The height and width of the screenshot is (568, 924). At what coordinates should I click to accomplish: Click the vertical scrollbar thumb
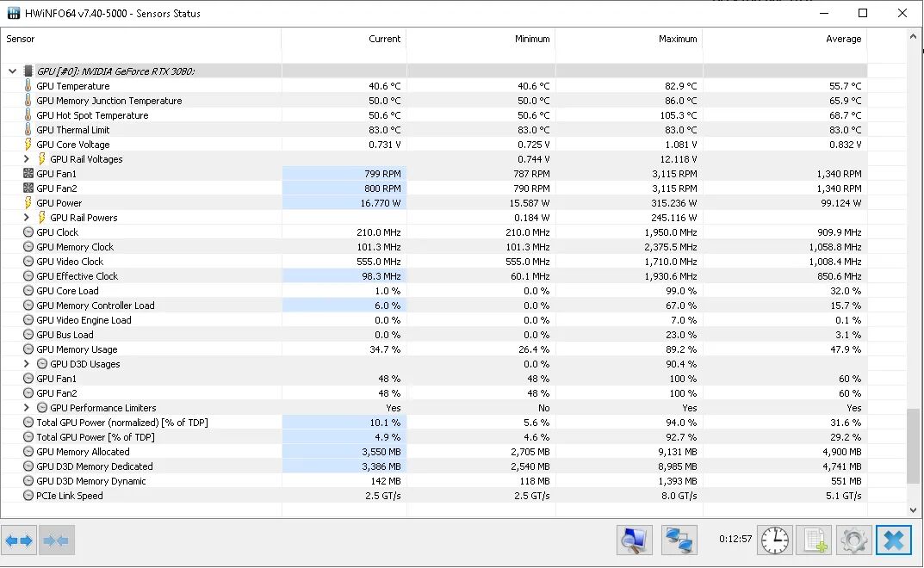point(914,446)
